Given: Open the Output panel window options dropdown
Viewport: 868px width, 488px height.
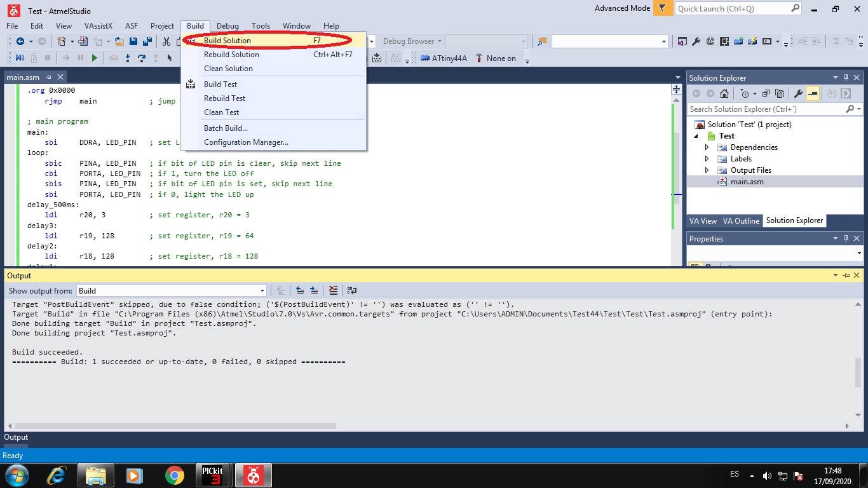Looking at the screenshot, I should pos(836,275).
